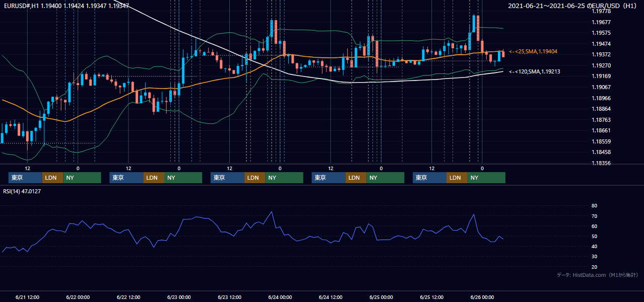The height and width of the screenshot is (302, 644).
Task: Click the 6/25 00:00 date label
Action: click(381, 297)
